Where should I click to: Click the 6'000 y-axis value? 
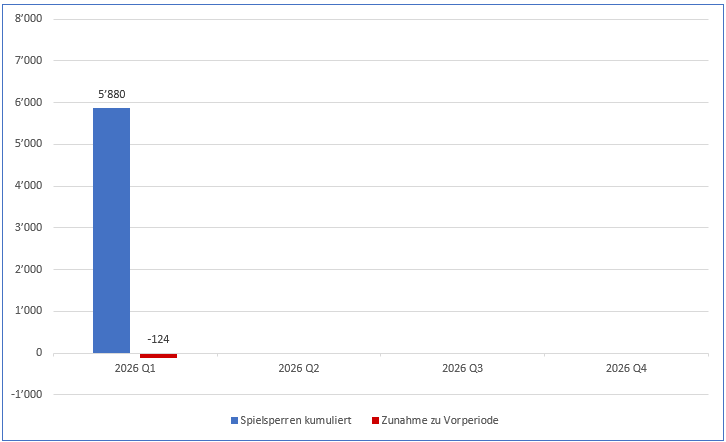point(28,102)
